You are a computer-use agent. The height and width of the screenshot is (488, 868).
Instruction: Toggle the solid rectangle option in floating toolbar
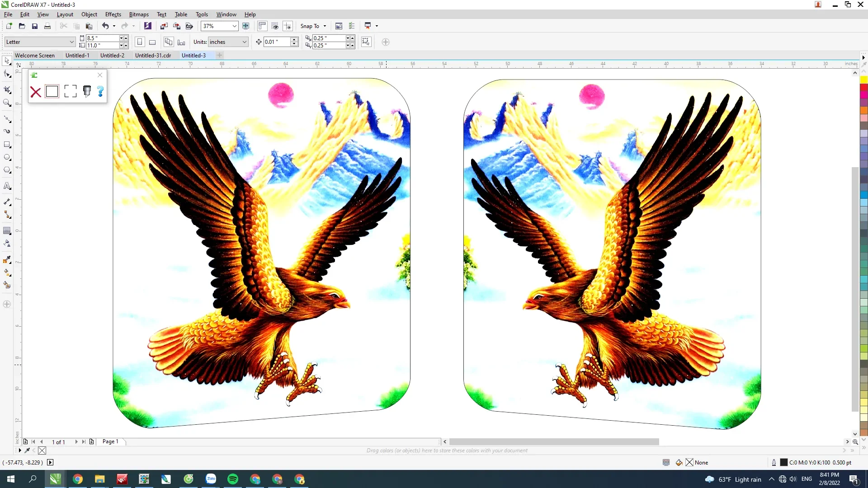coord(52,91)
